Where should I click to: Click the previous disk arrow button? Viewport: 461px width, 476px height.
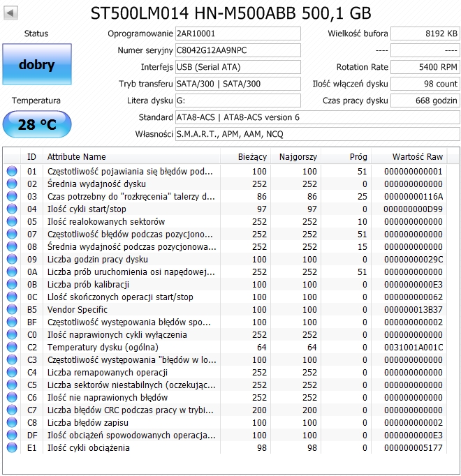[10, 13]
